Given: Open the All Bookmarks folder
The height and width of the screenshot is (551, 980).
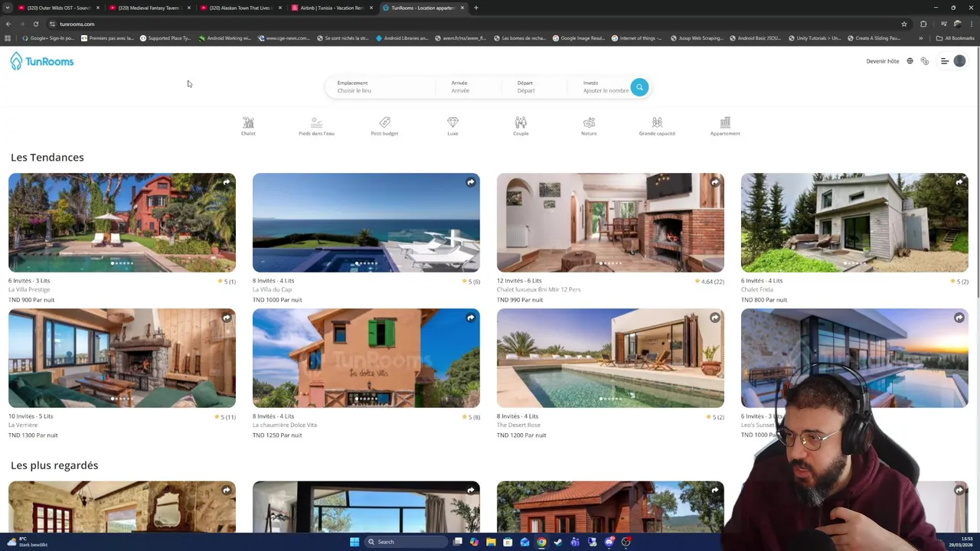Looking at the screenshot, I should [955, 38].
